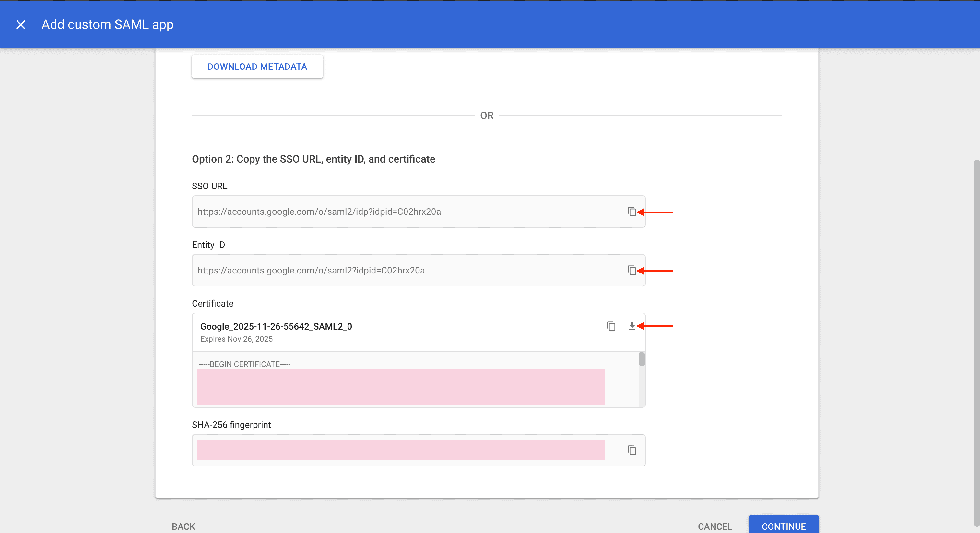The image size is (980, 533).
Task: Click the DOWNLOAD METADATA button
Action: coord(257,66)
